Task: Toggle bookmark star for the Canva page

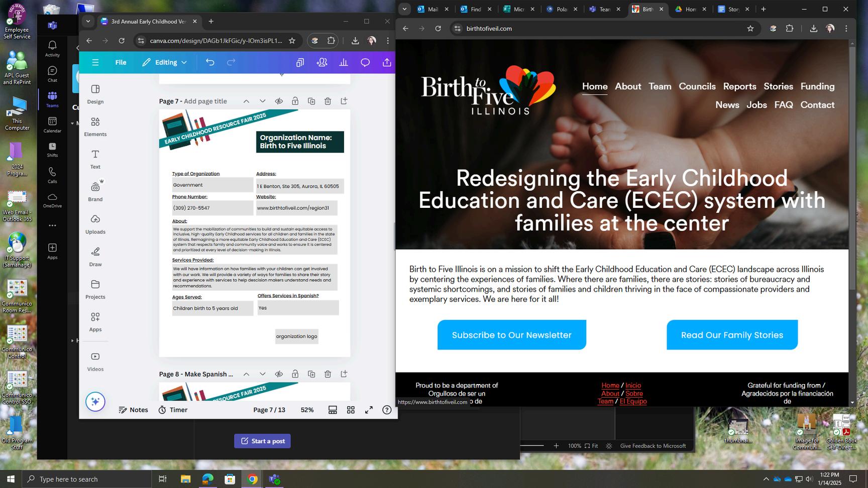Action: point(292,41)
